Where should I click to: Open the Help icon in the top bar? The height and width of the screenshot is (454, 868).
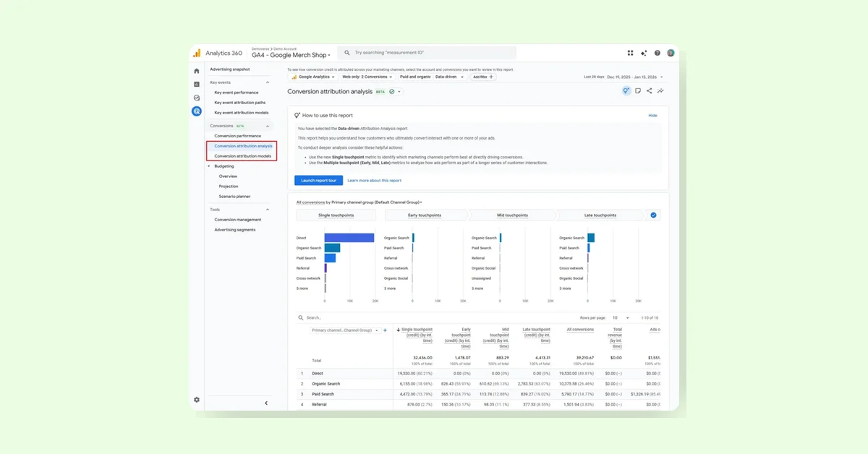coord(657,52)
